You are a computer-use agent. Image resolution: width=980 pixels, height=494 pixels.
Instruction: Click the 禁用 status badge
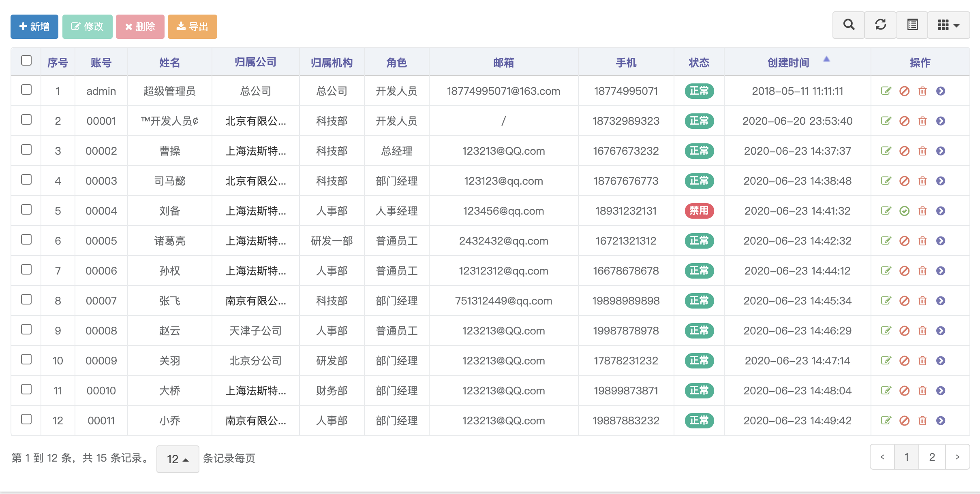coord(699,211)
